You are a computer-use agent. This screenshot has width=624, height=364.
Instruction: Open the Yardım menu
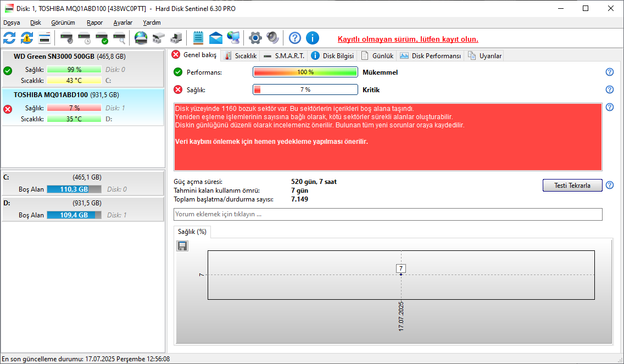click(152, 23)
